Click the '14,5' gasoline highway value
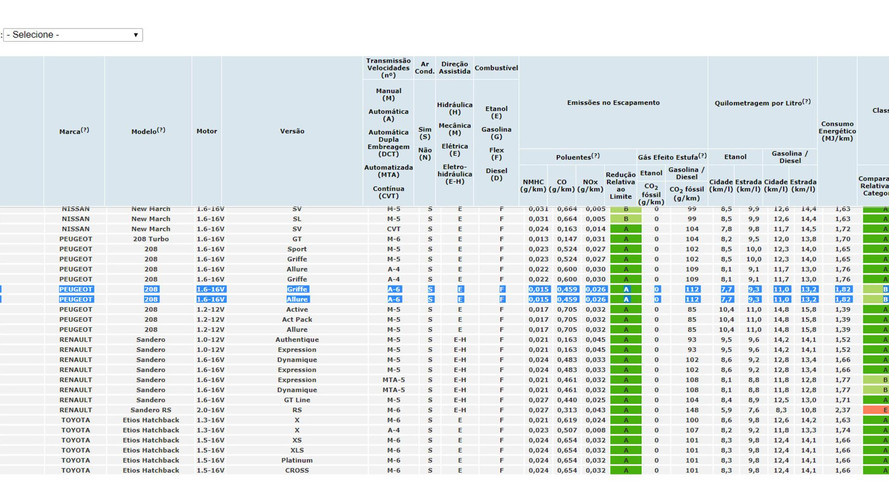This screenshot has height=500, width=889. [808, 229]
